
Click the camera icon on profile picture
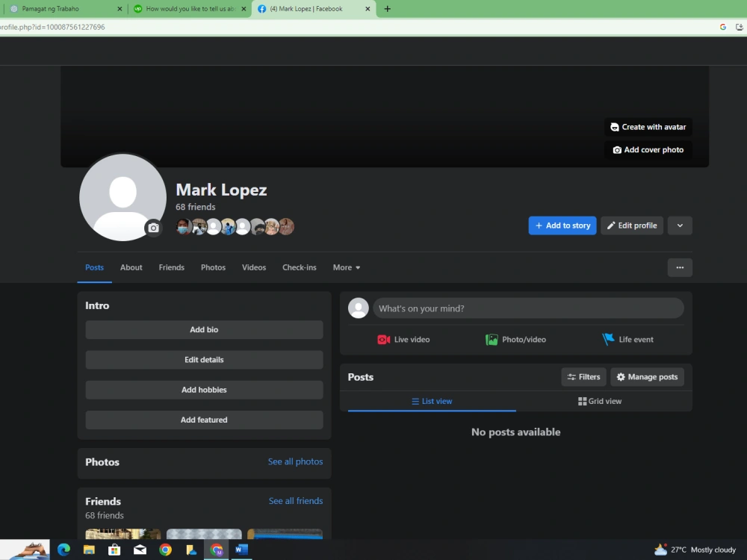coord(153,228)
